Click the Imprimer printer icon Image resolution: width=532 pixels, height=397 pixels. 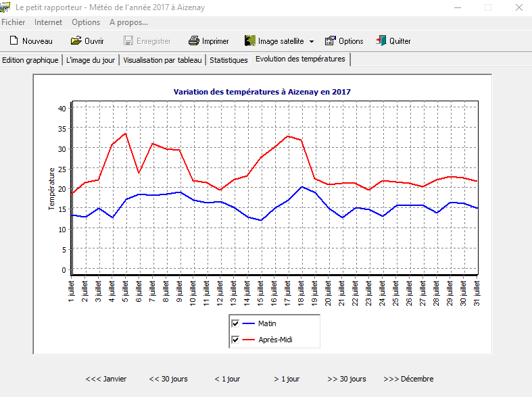point(194,41)
